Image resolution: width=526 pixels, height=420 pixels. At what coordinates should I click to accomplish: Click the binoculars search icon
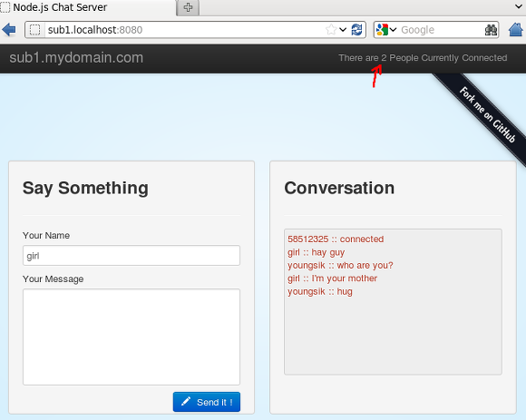(x=492, y=30)
